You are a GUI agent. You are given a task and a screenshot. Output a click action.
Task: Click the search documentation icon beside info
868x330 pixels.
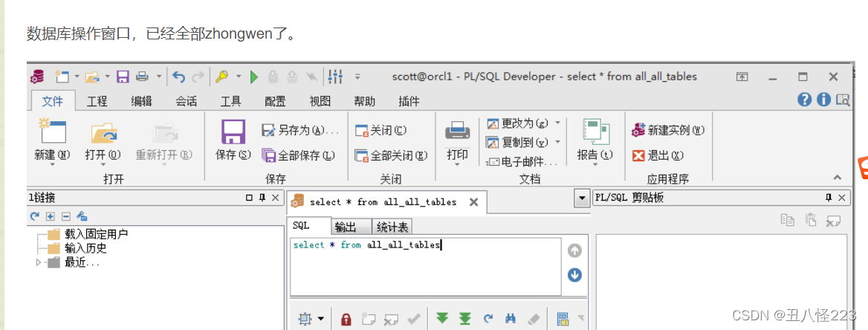[843, 100]
